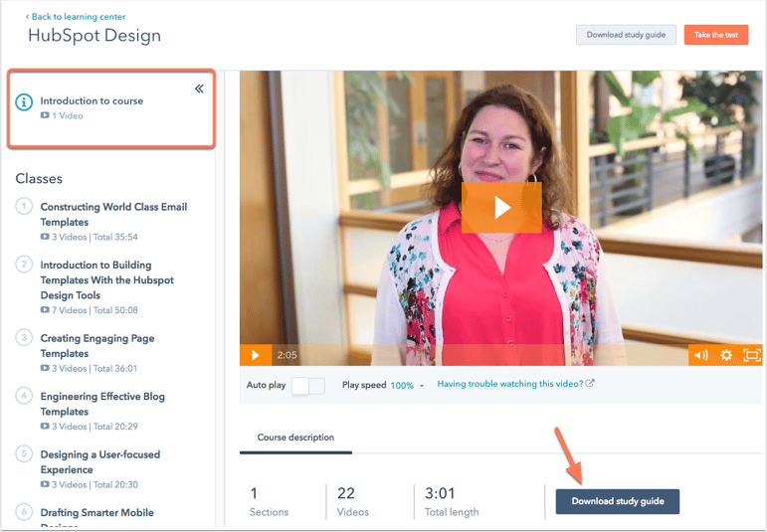This screenshot has width=767, height=532.
Task: Open 'Having trouble watching this video?' link
Action: (510, 384)
